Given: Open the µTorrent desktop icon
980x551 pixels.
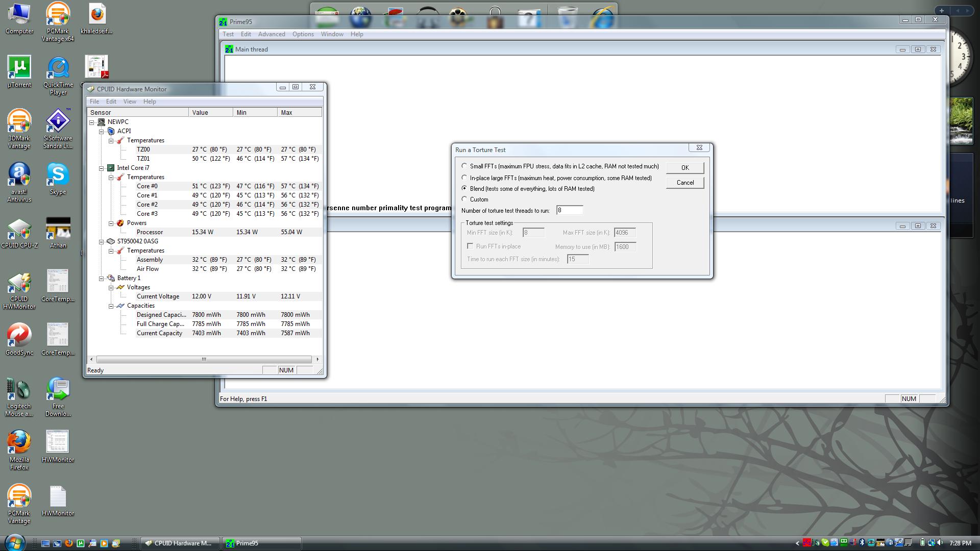Looking at the screenshot, I should [x=19, y=72].
